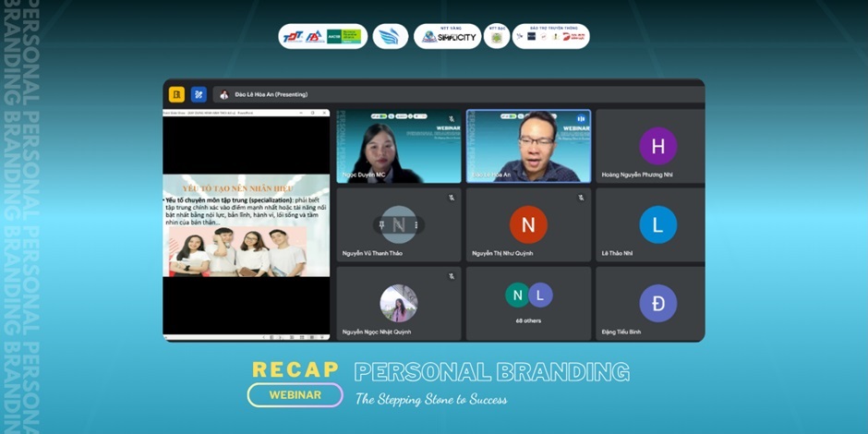Select Ngọc Duyên MC video tile

click(399, 146)
